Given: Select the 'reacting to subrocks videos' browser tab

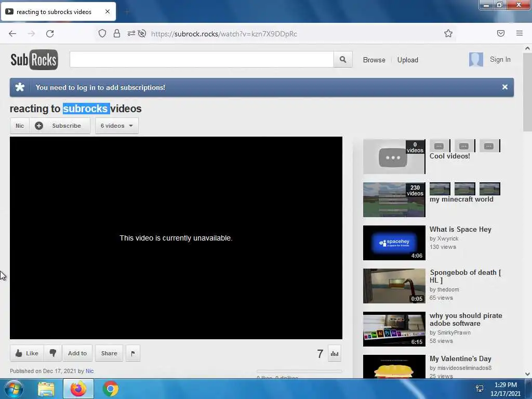Looking at the screenshot, I should (x=58, y=11).
